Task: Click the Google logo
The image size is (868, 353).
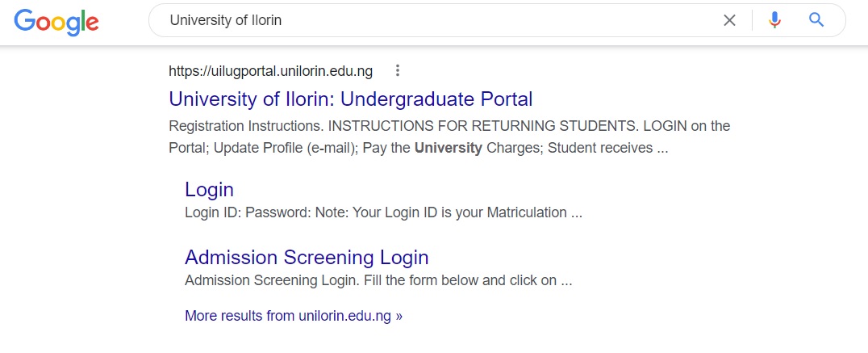Action: click(x=56, y=22)
